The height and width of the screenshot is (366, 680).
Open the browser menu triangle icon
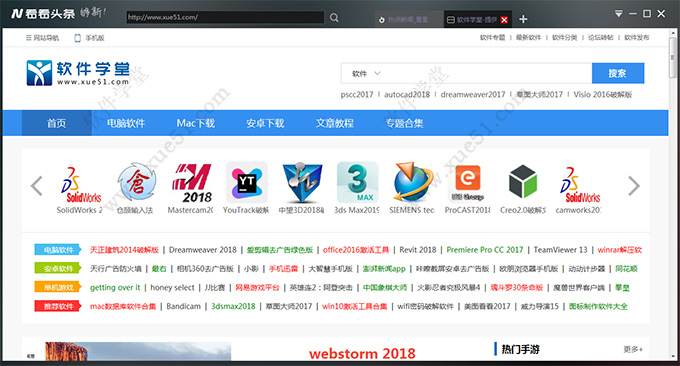pos(618,14)
